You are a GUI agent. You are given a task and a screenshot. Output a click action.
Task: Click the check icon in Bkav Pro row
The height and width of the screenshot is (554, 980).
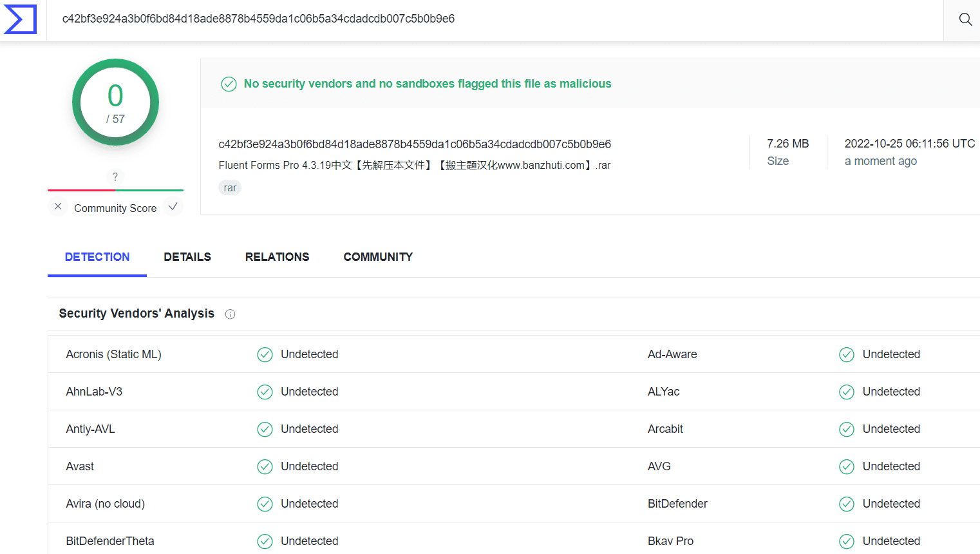[x=847, y=542]
